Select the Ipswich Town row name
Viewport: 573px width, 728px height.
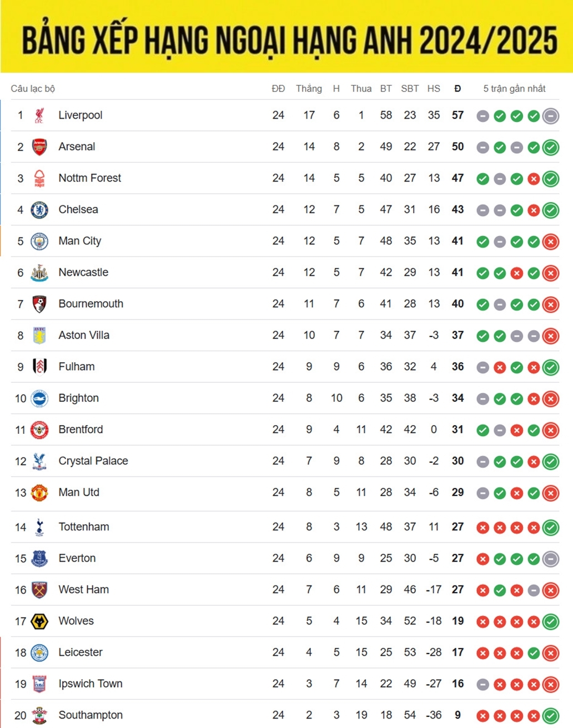(x=91, y=684)
